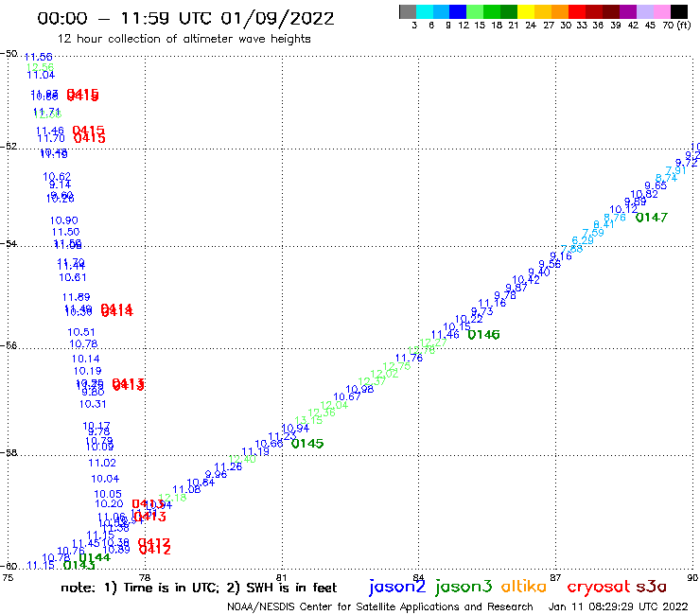Image resolution: width=700 pixels, height=615 pixels.
Task: Click the 10.14 wave height value
Action: [x=86, y=360]
